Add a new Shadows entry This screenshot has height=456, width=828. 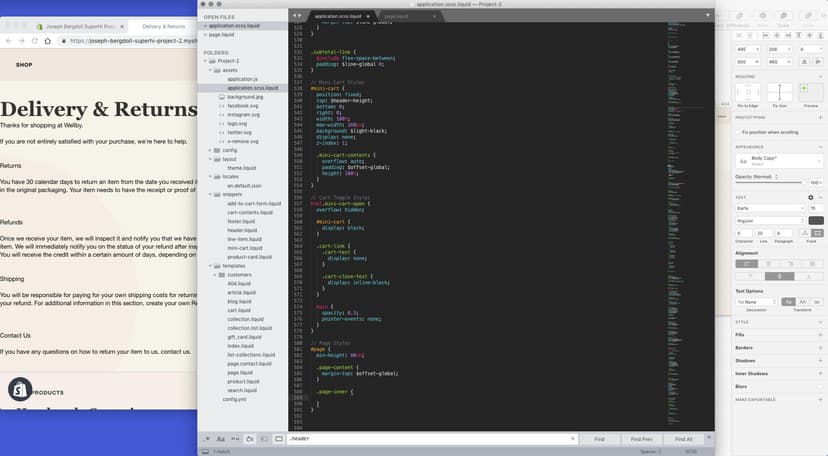click(819, 360)
